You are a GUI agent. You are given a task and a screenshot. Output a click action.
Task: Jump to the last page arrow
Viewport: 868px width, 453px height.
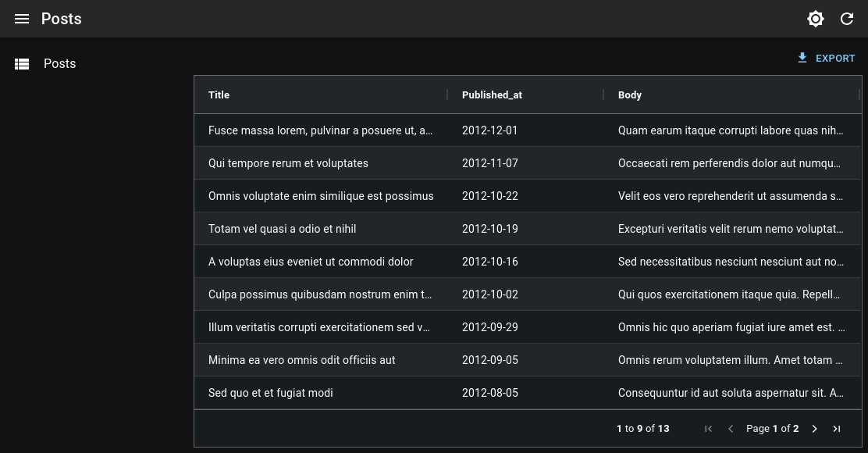coord(837,429)
